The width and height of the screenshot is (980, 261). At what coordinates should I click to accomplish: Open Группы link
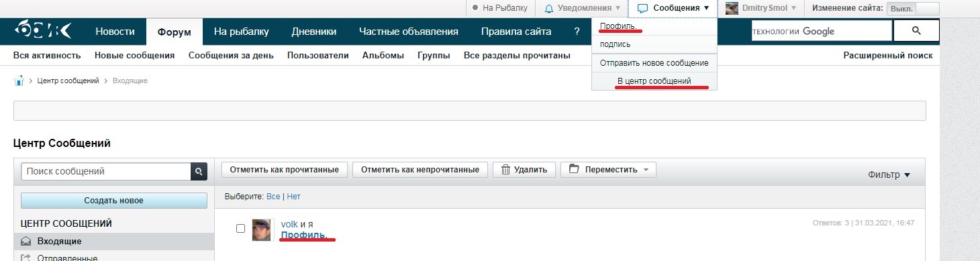[434, 56]
